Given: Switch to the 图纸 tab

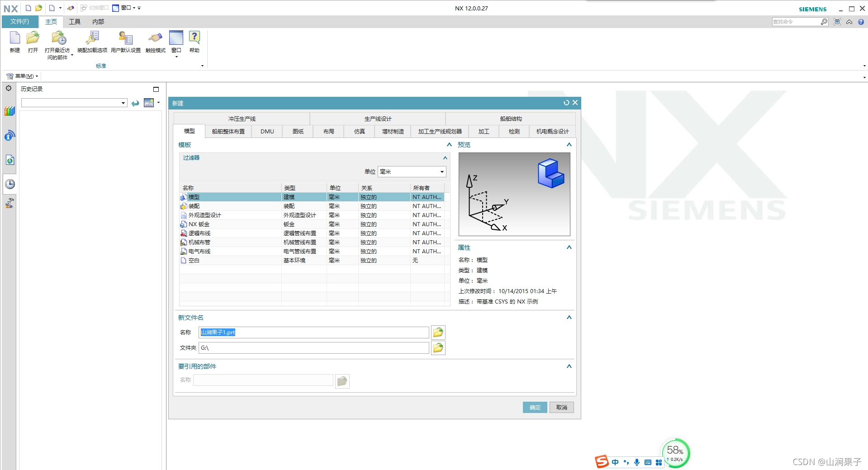Looking at the screenshot, I should tap(298, 132).
